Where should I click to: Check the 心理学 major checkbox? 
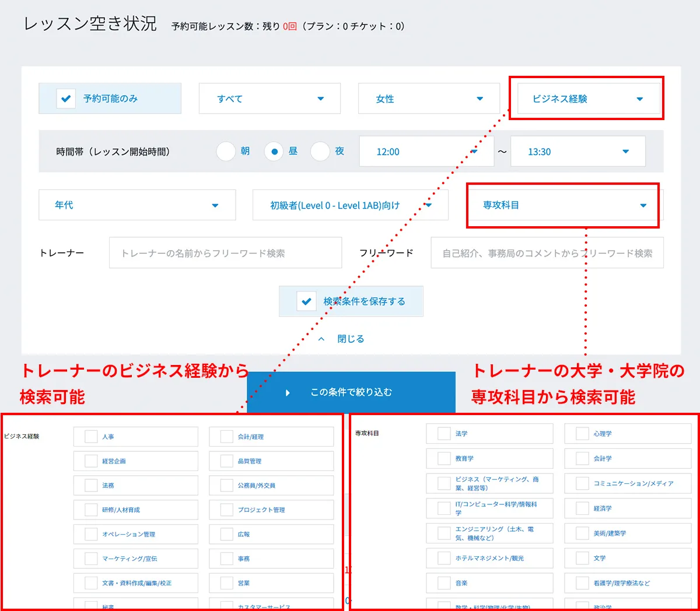[x=582, y=434]
